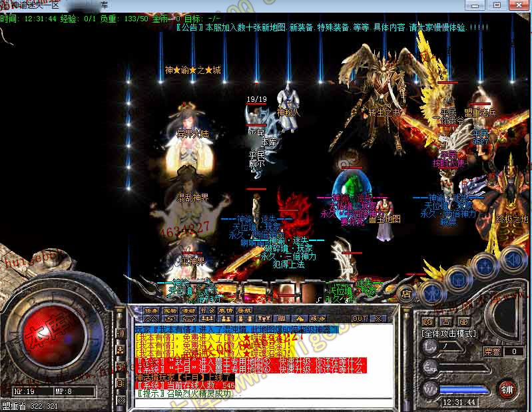The width and height of the screenshot is (532, 412).
Task: Click the 神话境玩家【七月】上线了 message
Action: (x=184, y=377)
